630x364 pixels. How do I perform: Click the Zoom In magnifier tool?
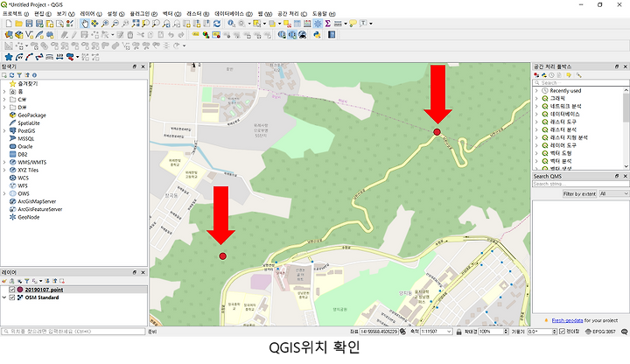tap(105, 24)
